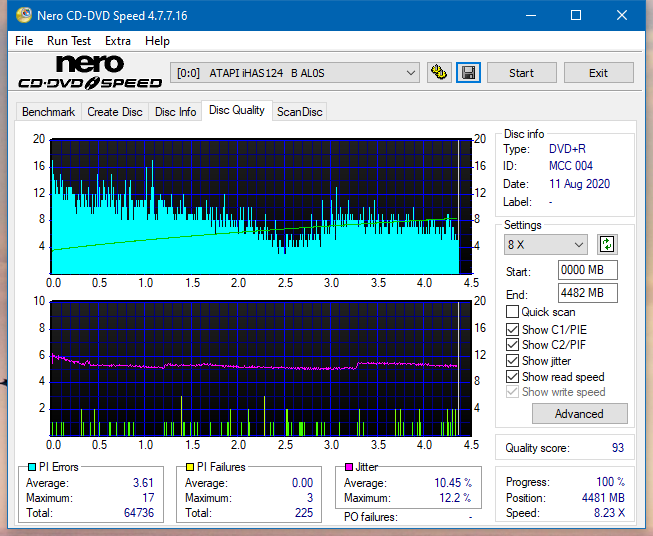The width and height of the screenshot is (653, 536).
Task: Click the disc type DVD+R
Action: pos(567,149)
